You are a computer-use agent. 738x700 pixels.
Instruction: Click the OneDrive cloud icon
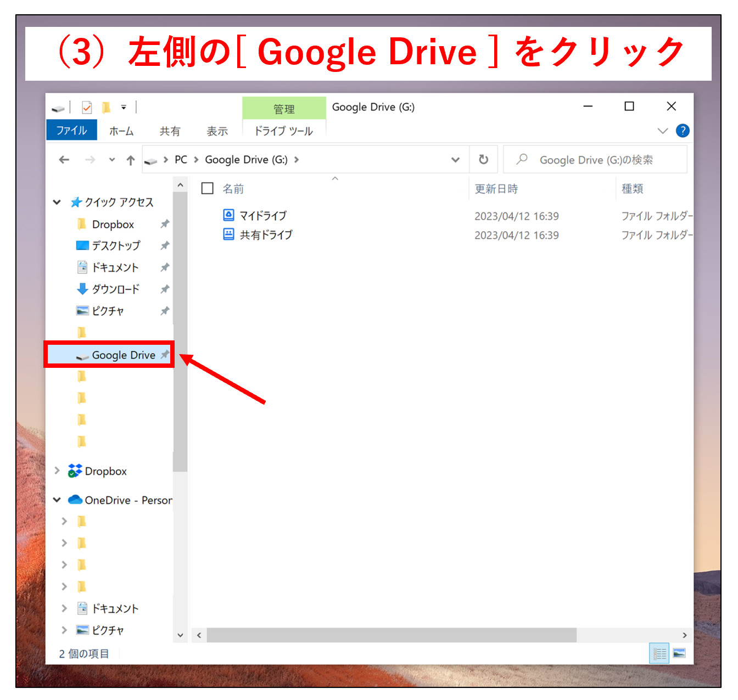tap(75, 500)
